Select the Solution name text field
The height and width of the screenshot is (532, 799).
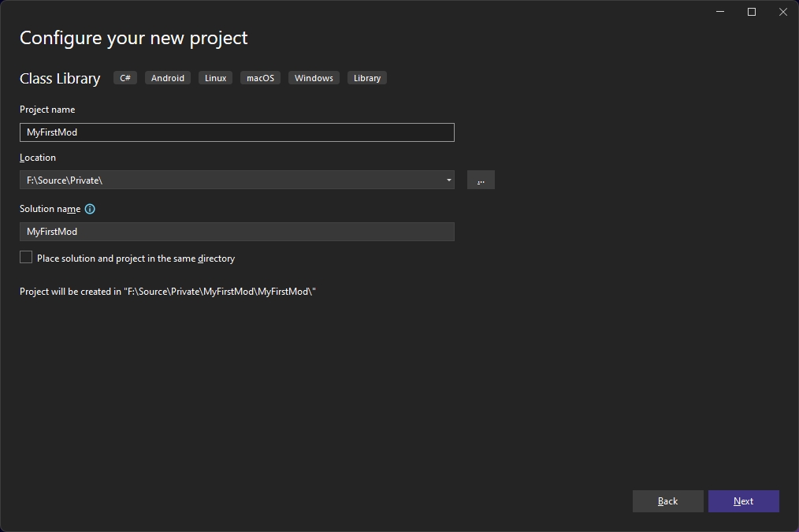pyautogui.click(x=236, y=232)
